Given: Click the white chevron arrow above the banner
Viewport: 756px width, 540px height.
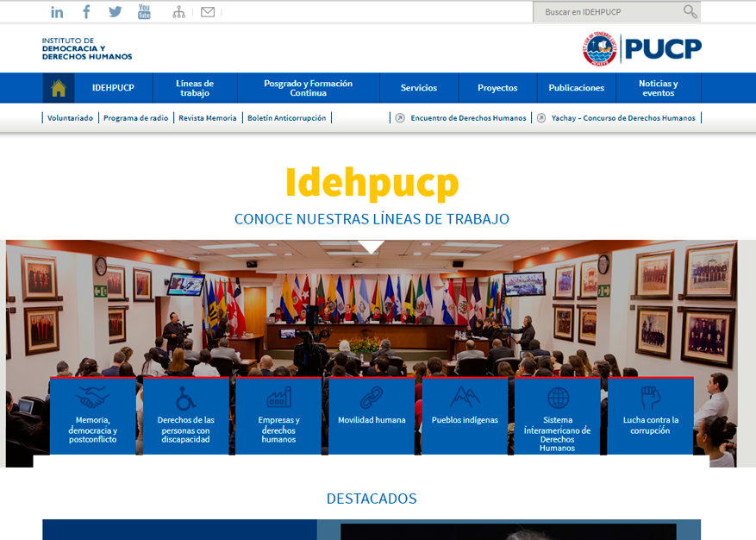Looking at the screenshot, I should [372, 244].
